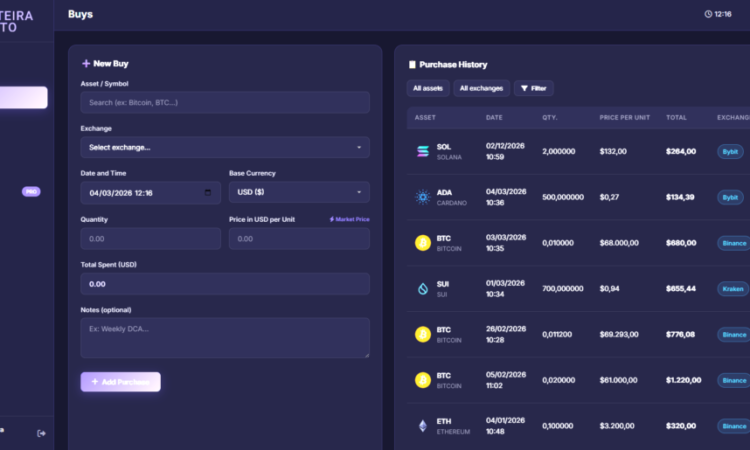This screenshot has width=750, height=450.
Task: Expand the Base Currency USD ($) dropdown
Action: 299,192
